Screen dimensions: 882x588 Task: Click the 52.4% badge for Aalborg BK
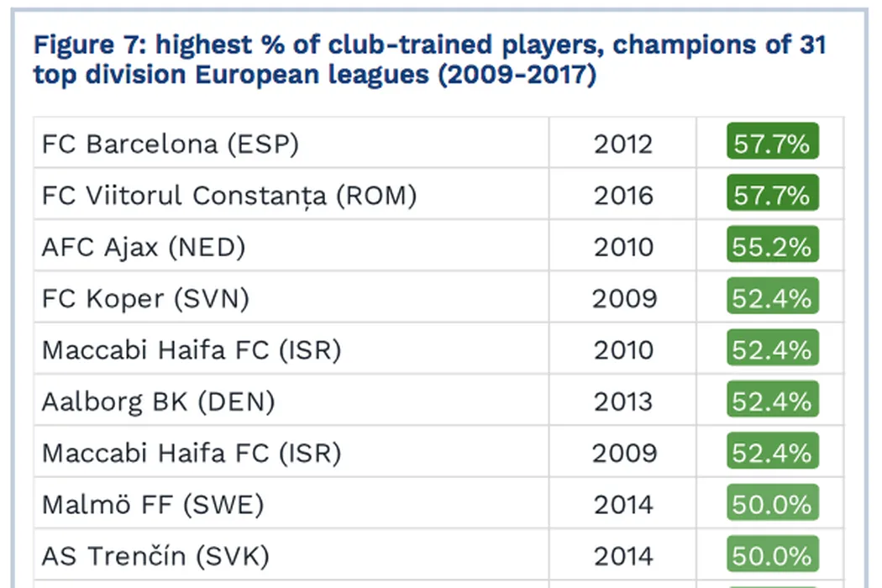coord(772,402)
